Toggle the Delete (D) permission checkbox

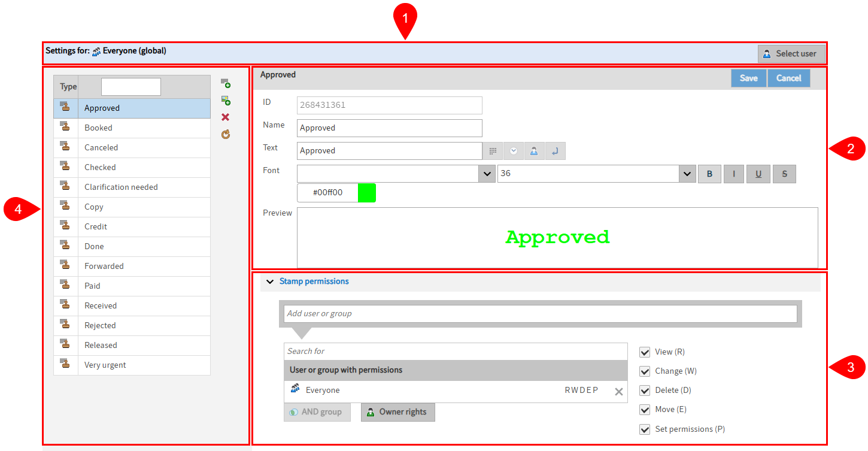point(645,391)
